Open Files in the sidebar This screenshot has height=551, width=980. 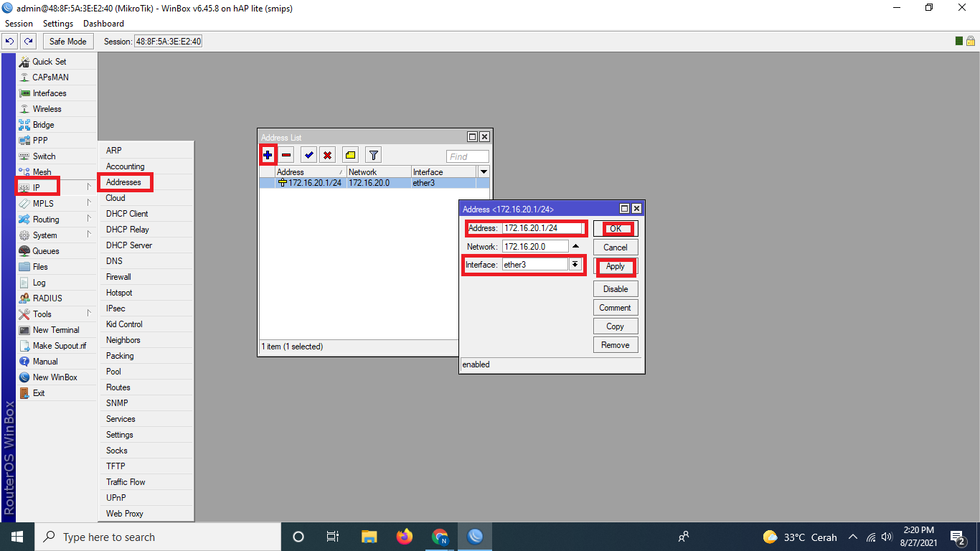tap(57, 267)
